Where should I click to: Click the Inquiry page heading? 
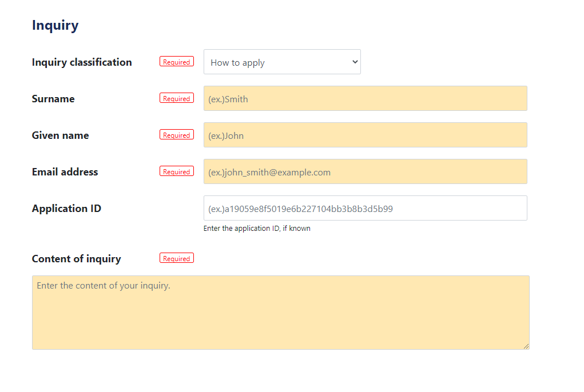coord(55,25)
